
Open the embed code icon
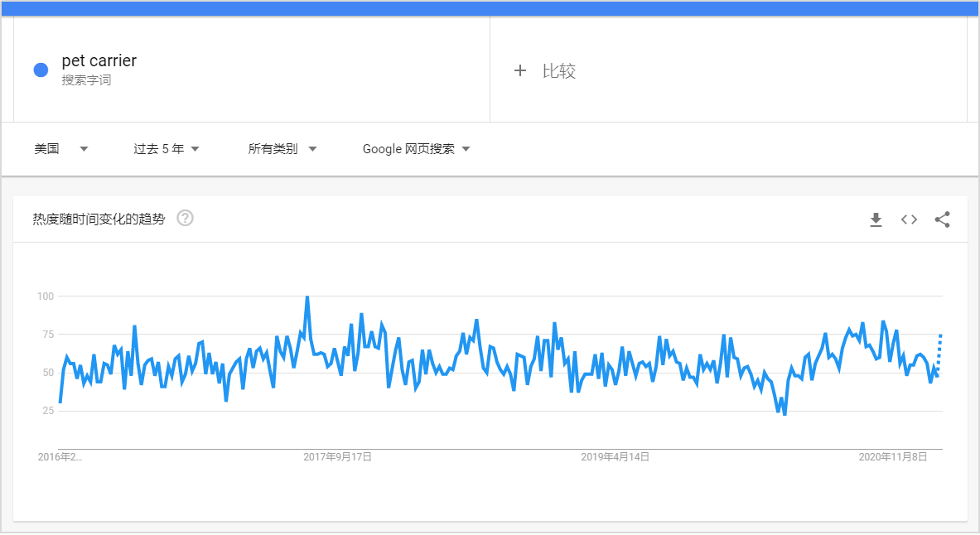click(x=909, y=219)
